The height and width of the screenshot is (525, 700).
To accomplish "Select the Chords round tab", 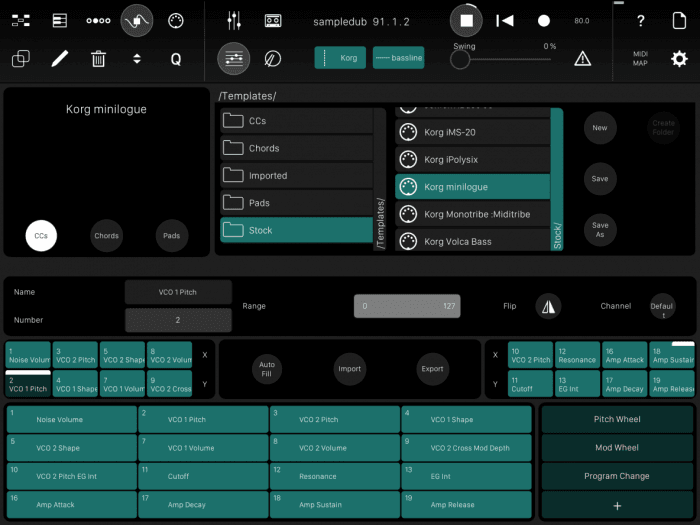I will point(106,236).
